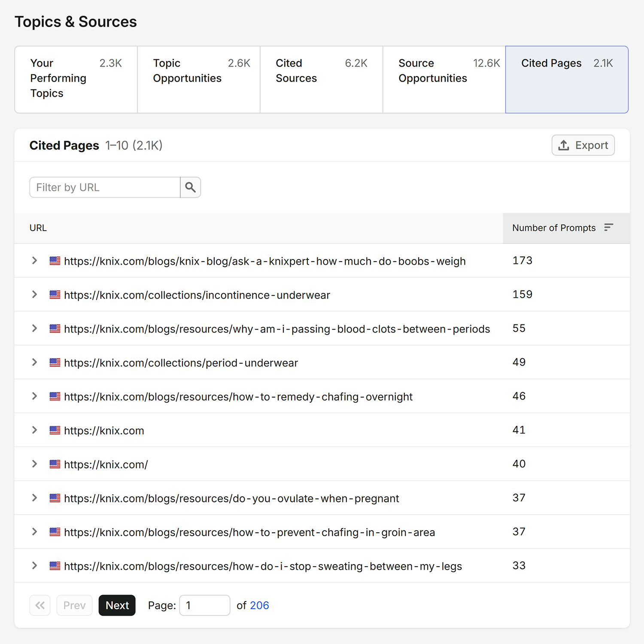Open the Source Opportunities tab

444,79
